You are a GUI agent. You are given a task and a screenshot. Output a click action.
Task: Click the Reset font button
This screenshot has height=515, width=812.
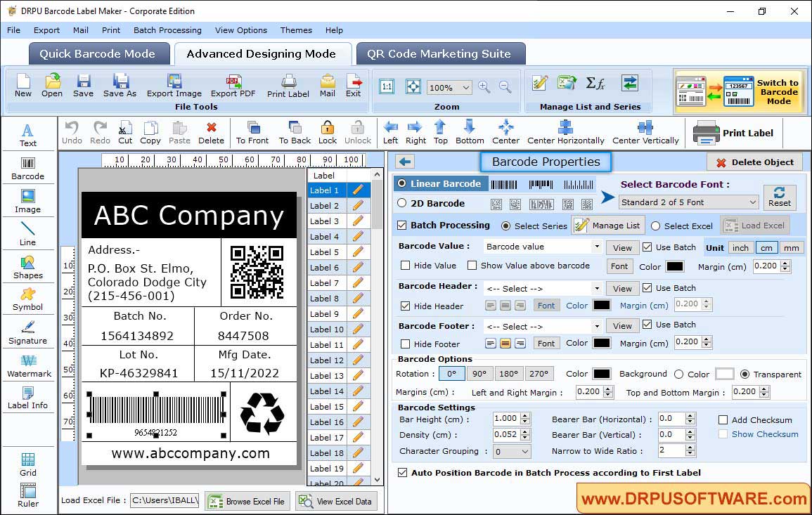[x=780, y=197]
